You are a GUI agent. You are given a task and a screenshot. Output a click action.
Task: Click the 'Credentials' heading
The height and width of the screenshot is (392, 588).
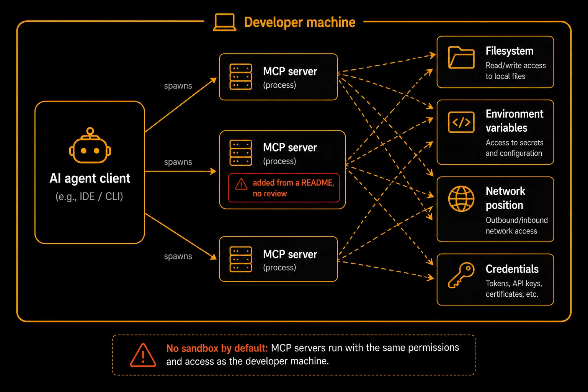point(512,269)
